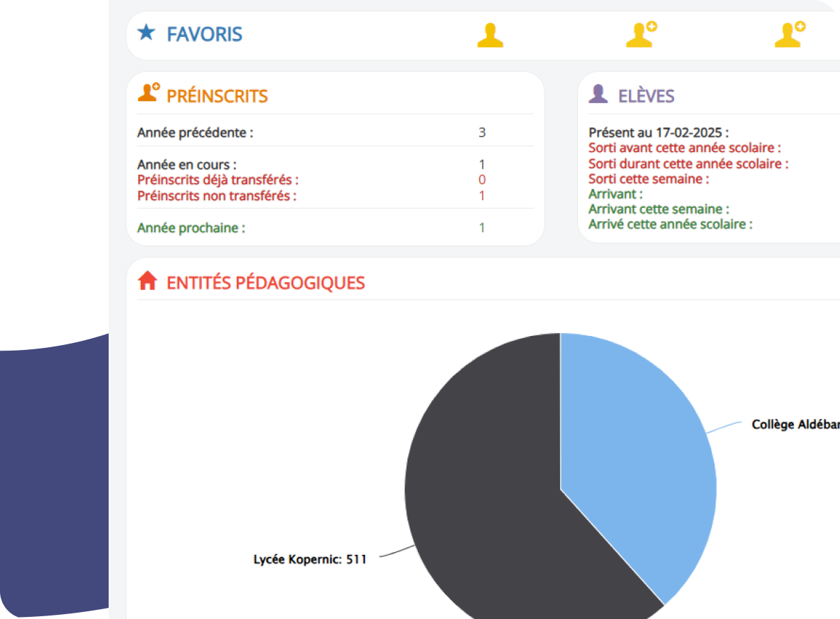The width and height of the screenshot is (840, 619).
Task: Click 'Sorti cette semaine :' label
Action: (x=648, y=178)
